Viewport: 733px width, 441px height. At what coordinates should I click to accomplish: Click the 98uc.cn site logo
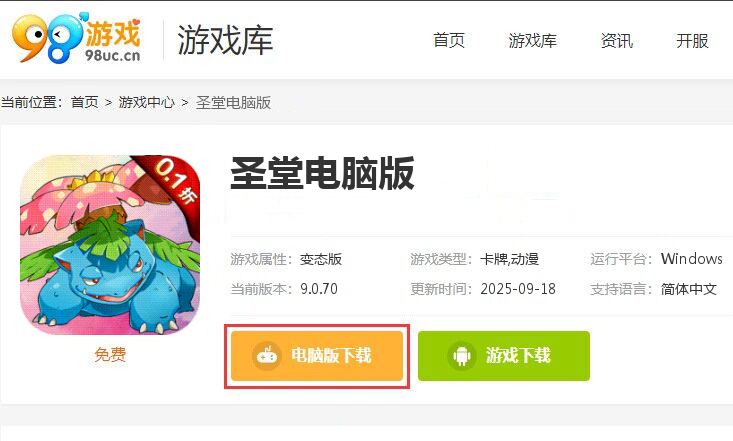click(x=76, y=38)
